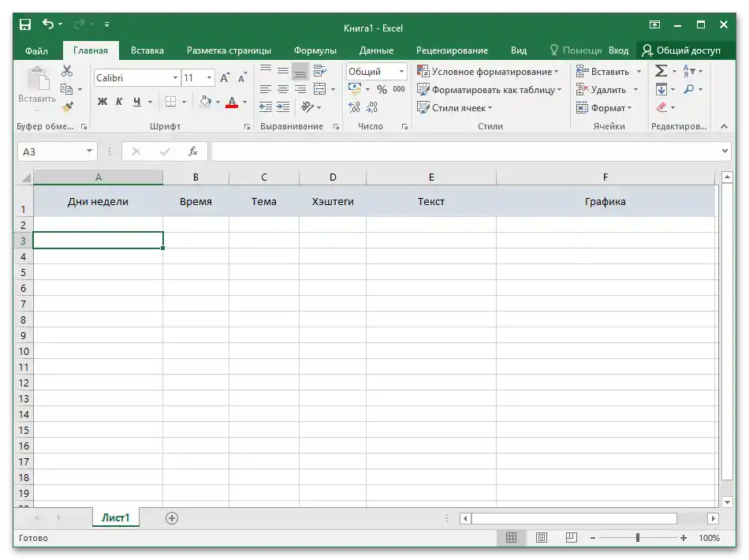Increase decimal places

pos(355,107)
